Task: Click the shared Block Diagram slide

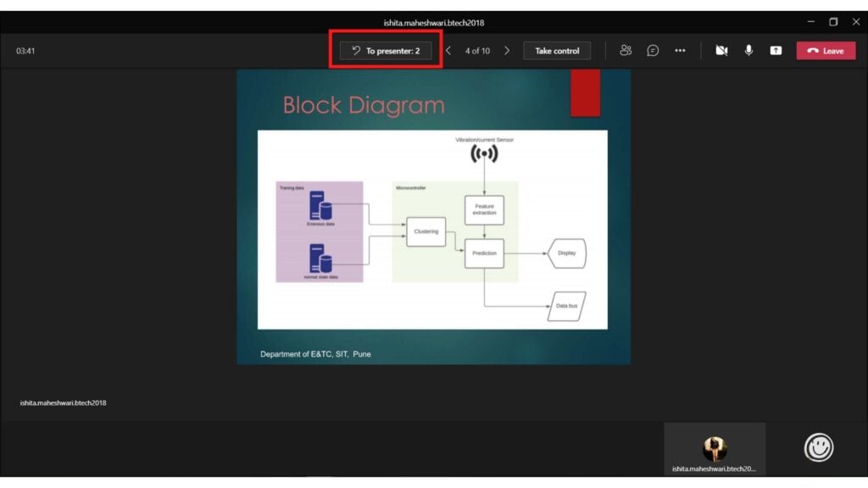Action: pos(433,217)
